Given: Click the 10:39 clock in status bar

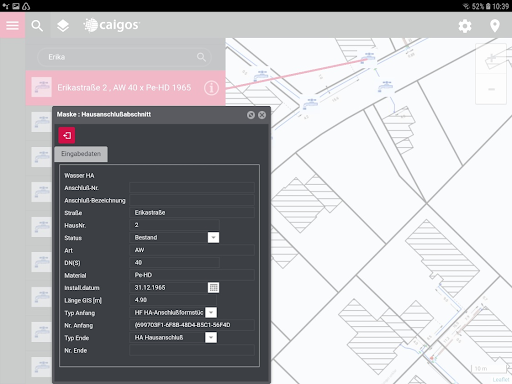Looking at the screenshot, I should (501, 6).
